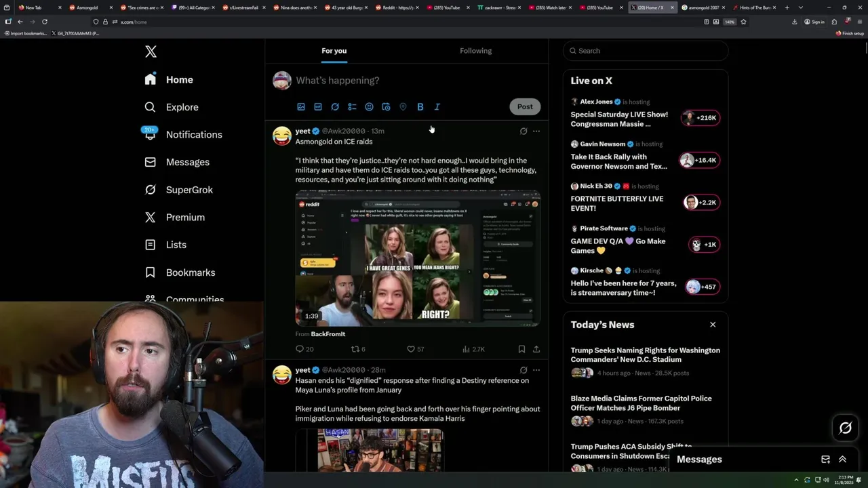Image resolution: width=868 pixels, height=488 pixels.
Task: Share the Asmongold ICE raids post
Action: (536, 349)
